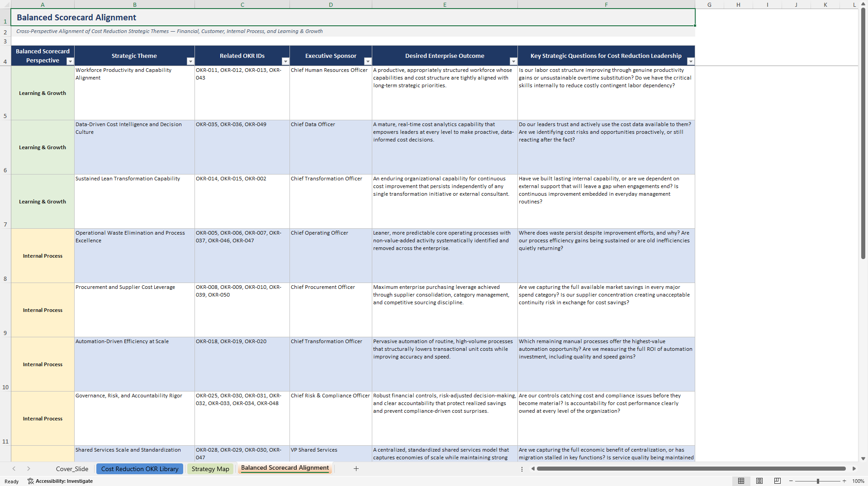
Task: Click the 100% zoom level
Action: pos(858,481)
